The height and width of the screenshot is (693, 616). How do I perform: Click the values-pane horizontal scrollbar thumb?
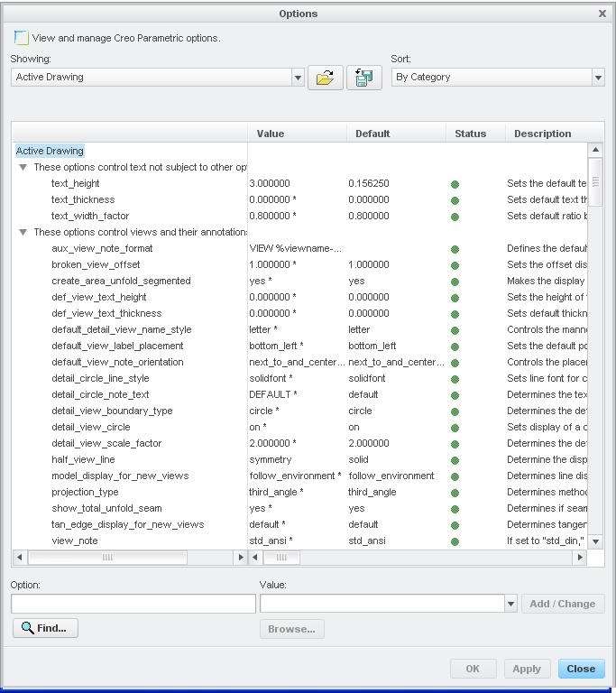pyautogui.click(x=281, y=558)
